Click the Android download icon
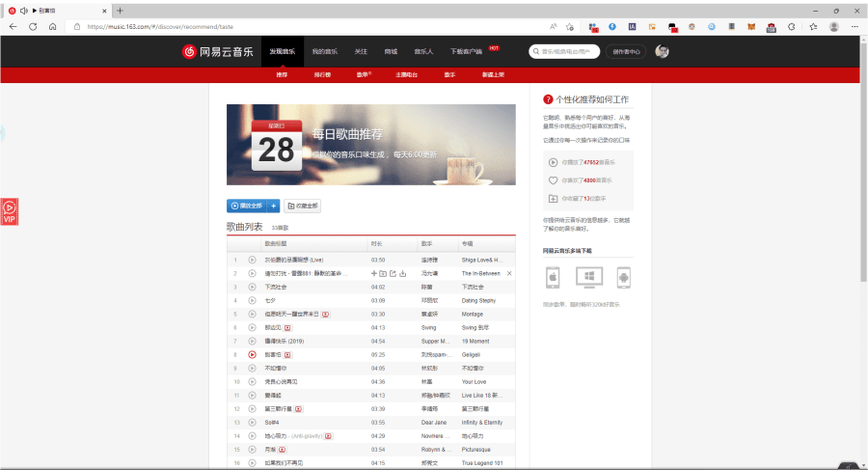868x470 pixels. (x=623, y=278)
